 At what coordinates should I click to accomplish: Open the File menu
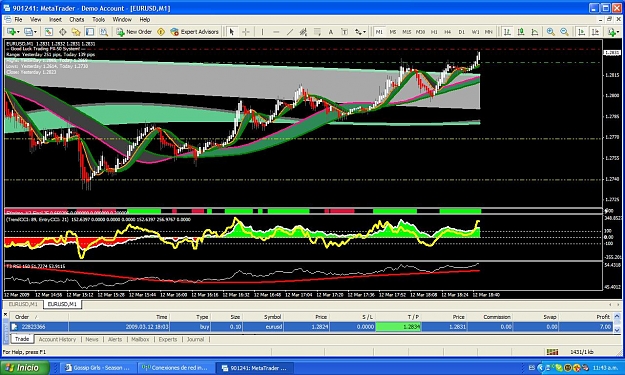18,20
